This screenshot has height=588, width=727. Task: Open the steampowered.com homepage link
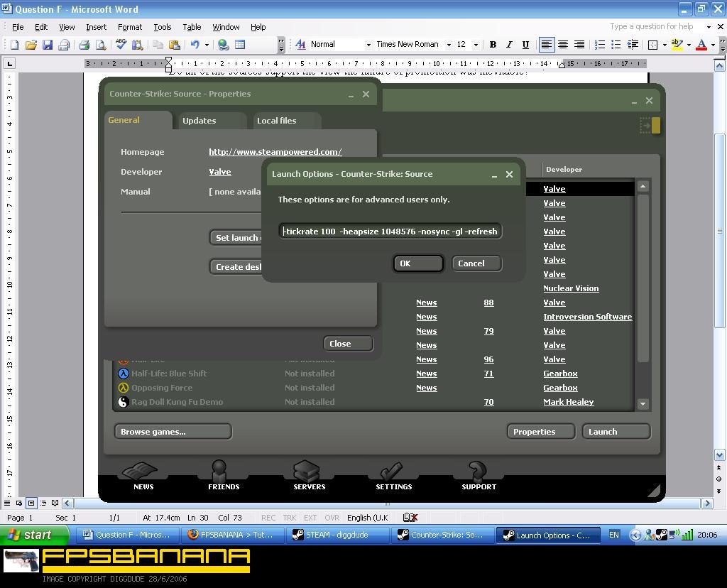[275, 152]
